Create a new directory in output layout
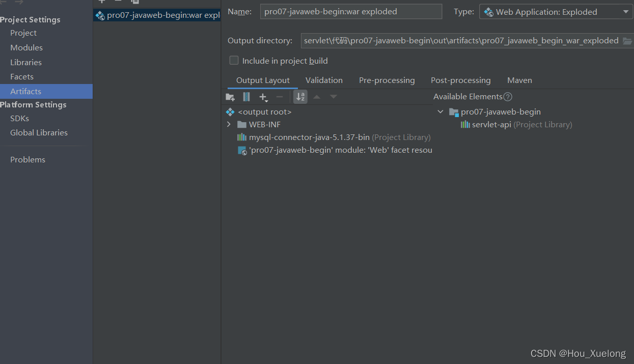Image resolution: width=634 pixels, height=364 pixels. point(230,97)
